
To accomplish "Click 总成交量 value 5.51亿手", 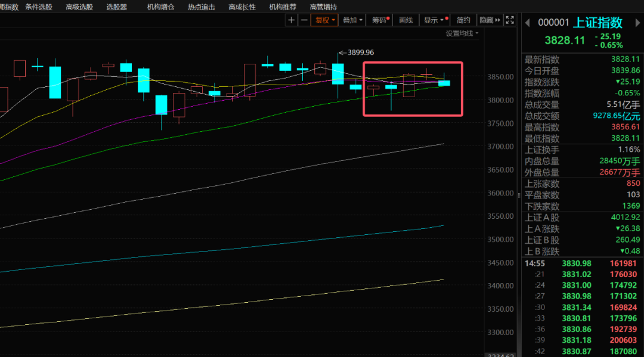I will coord(623,105).
